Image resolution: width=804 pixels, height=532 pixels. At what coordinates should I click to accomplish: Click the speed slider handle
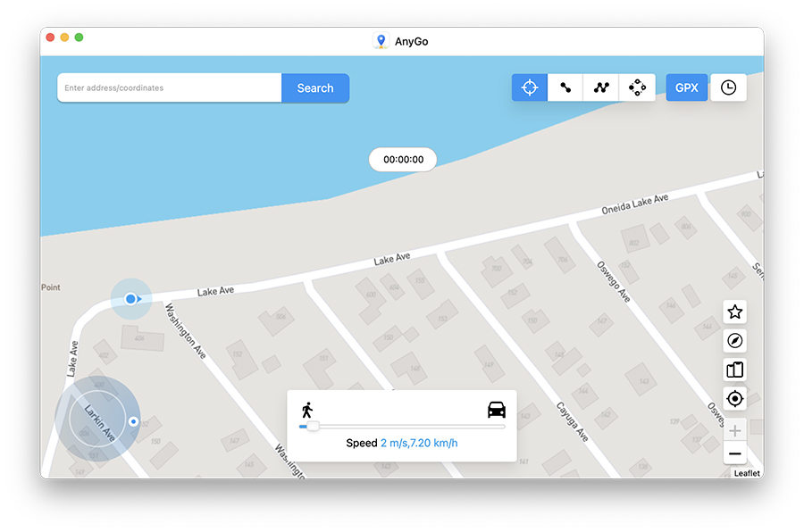(313, 427)
